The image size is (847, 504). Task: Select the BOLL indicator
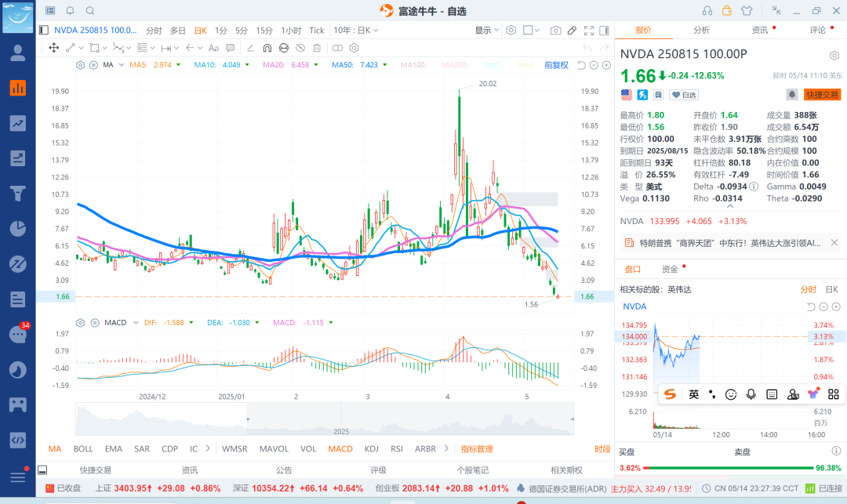[83, 449]
